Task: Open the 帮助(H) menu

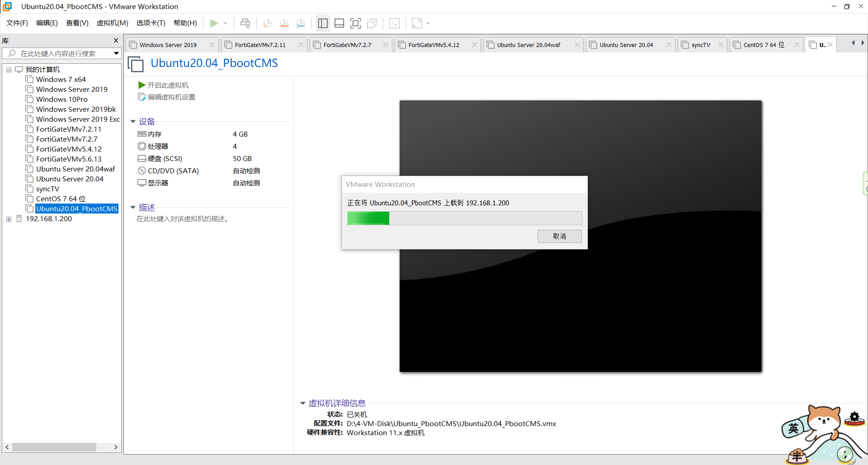Action: point(185,23)
